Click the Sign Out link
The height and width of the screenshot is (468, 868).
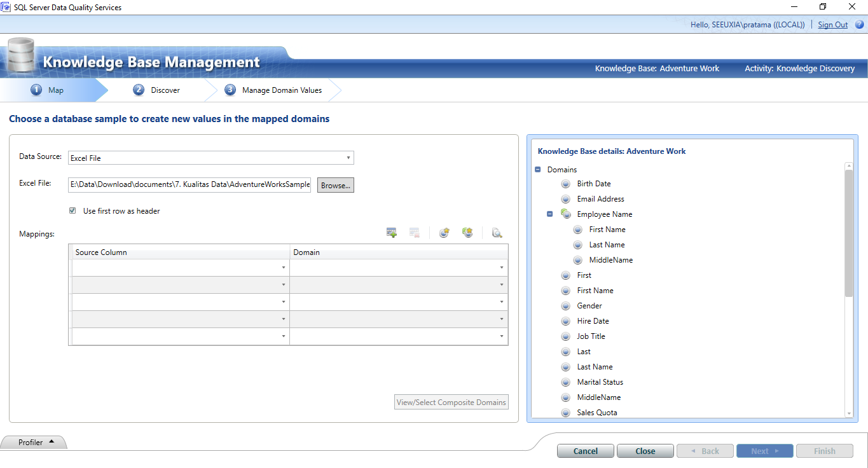tap(833, 25)
